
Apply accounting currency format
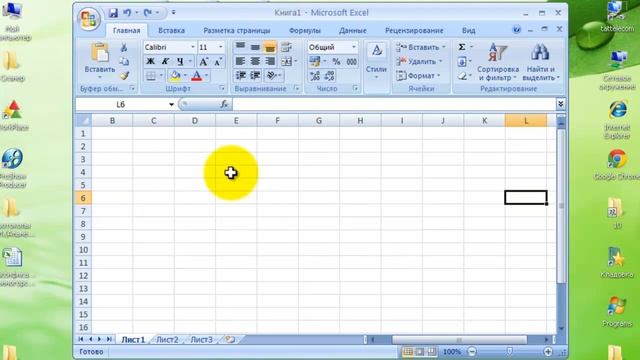coord(315,62)
